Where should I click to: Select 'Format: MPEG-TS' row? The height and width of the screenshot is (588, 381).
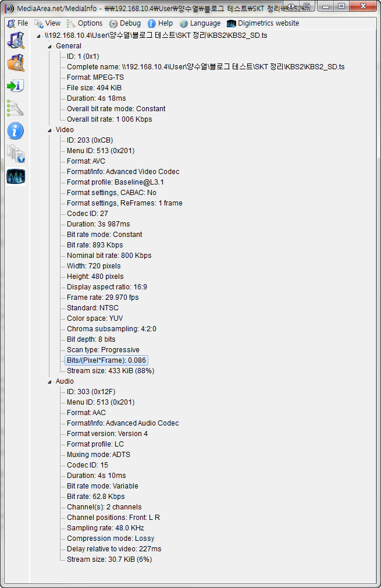pyautogui.click(x=95, y=77)
